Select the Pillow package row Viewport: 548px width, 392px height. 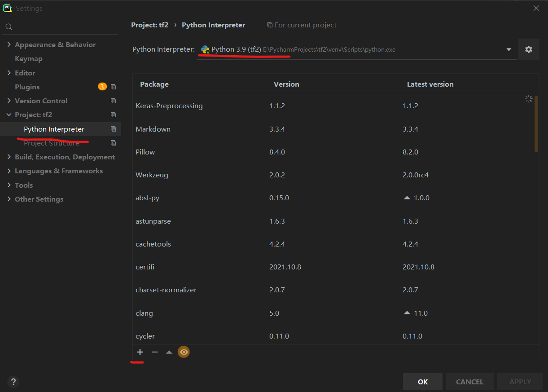[x=333, y=152]
